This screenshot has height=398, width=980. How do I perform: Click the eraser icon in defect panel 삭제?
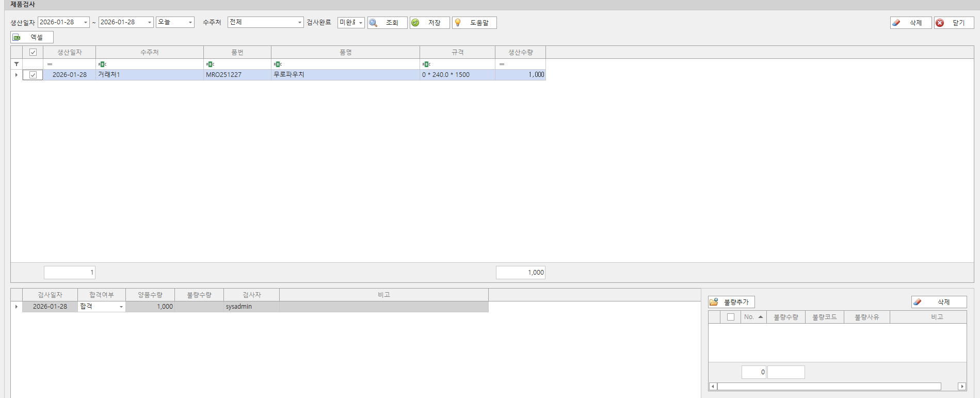click(918, 302)
